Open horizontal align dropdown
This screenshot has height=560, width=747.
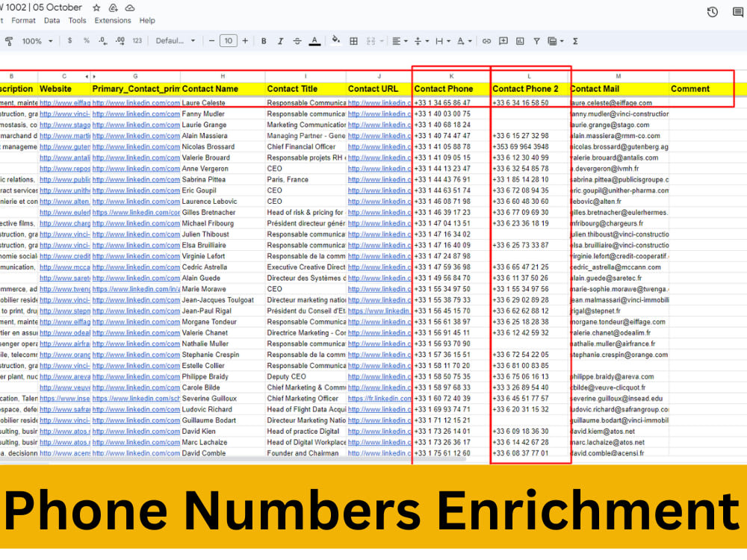tap(400, 41)
